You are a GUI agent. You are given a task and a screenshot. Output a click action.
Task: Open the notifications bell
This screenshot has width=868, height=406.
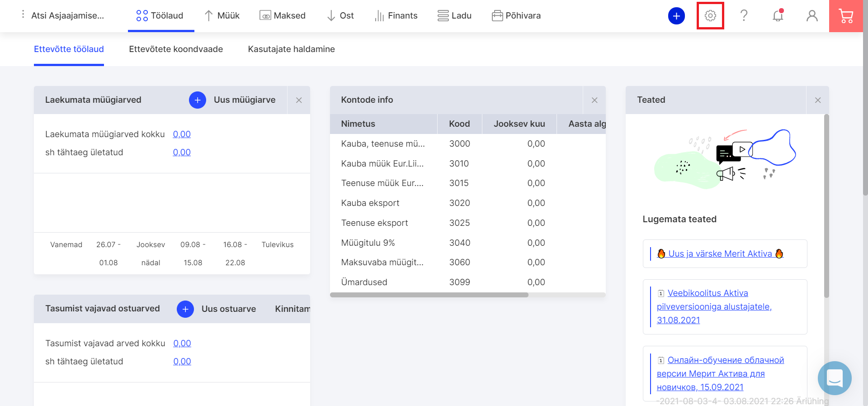coord(778,16)
